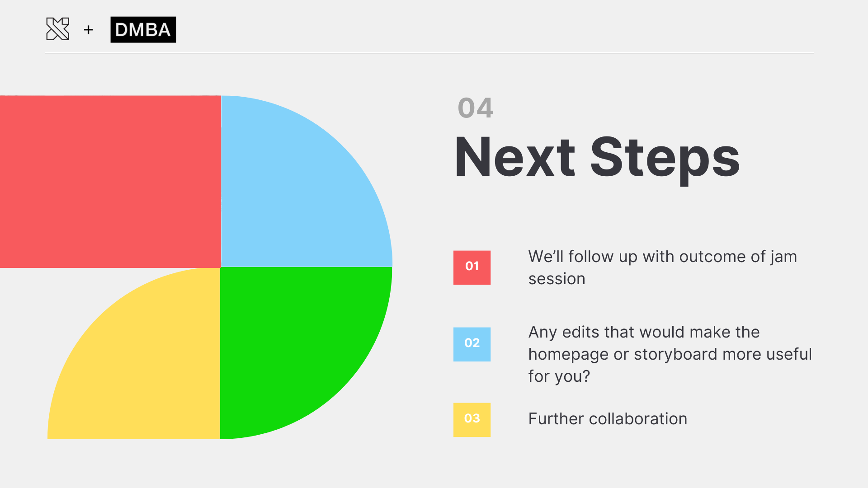Click the word session in step one

(557, 279)
